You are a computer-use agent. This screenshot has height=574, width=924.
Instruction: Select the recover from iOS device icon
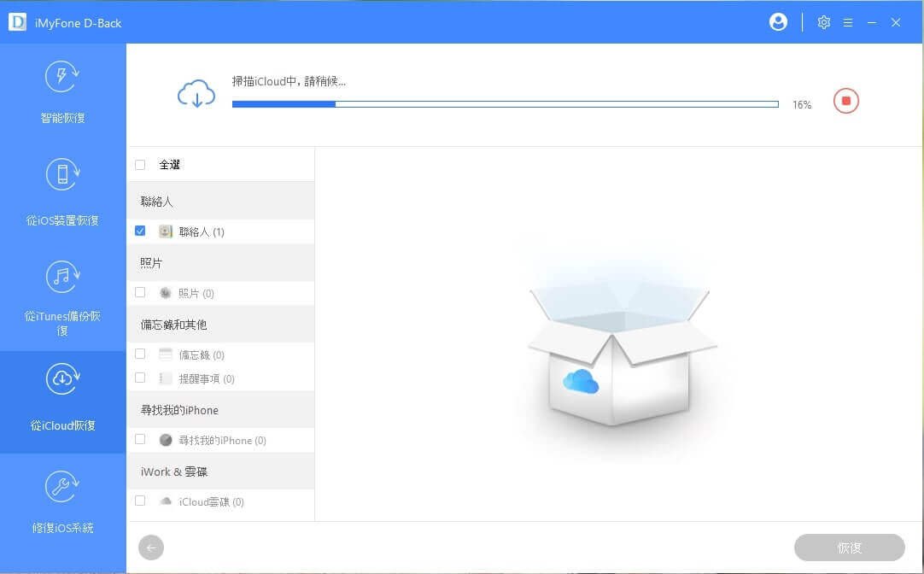click(62, 175)
